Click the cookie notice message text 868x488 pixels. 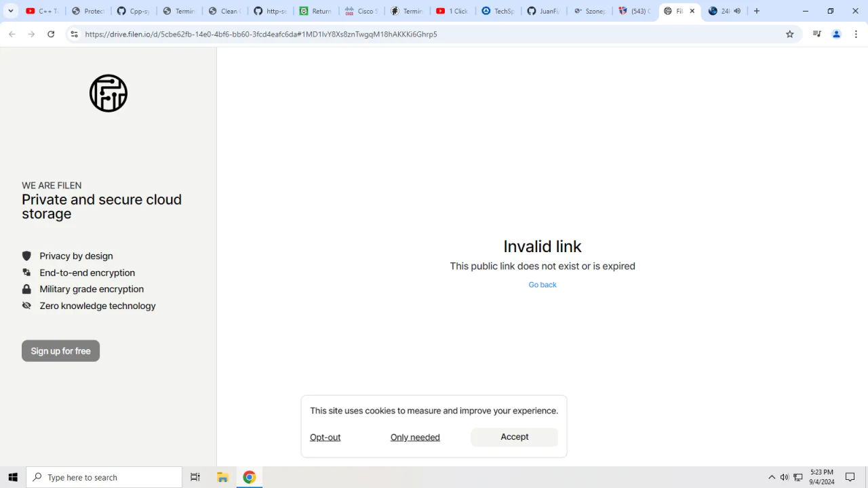click(434, 411)
